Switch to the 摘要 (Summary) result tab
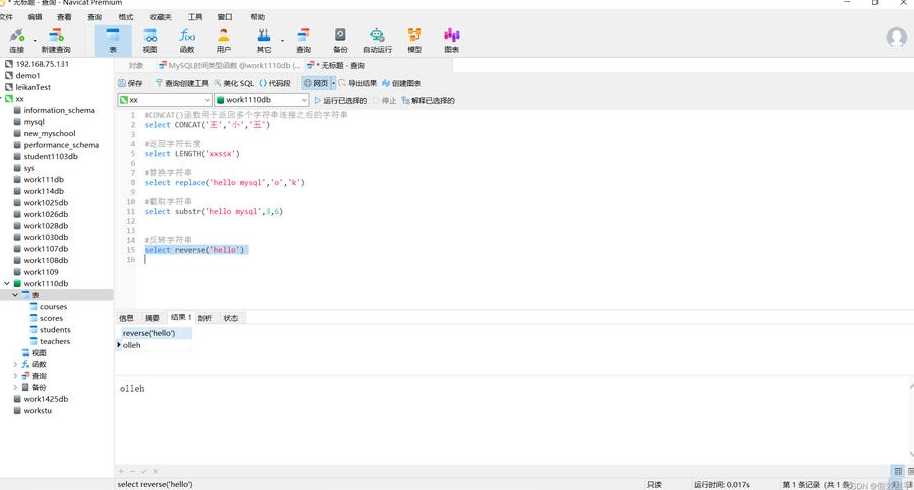This screenshot has height=490, width=914. [x=152, y=318]
